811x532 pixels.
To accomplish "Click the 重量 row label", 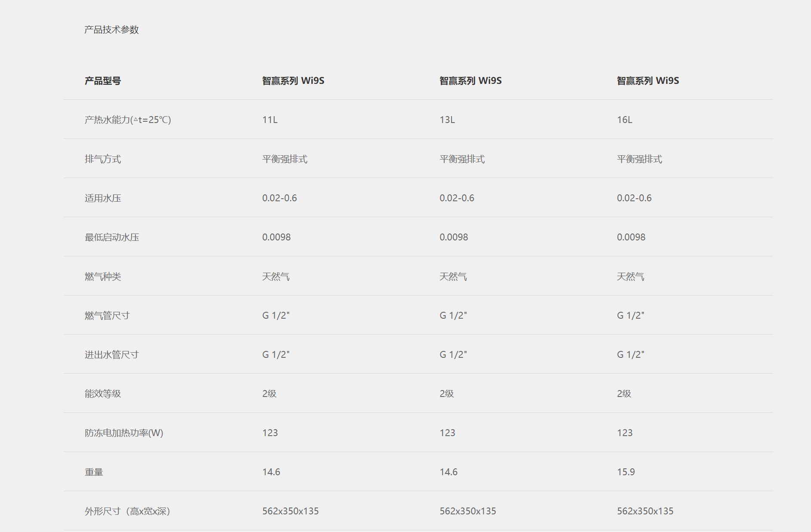I will [x=94, y=472].
